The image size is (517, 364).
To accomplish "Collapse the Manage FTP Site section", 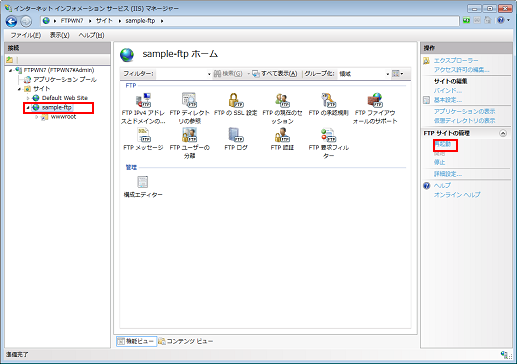I will (x=503, y=133).
